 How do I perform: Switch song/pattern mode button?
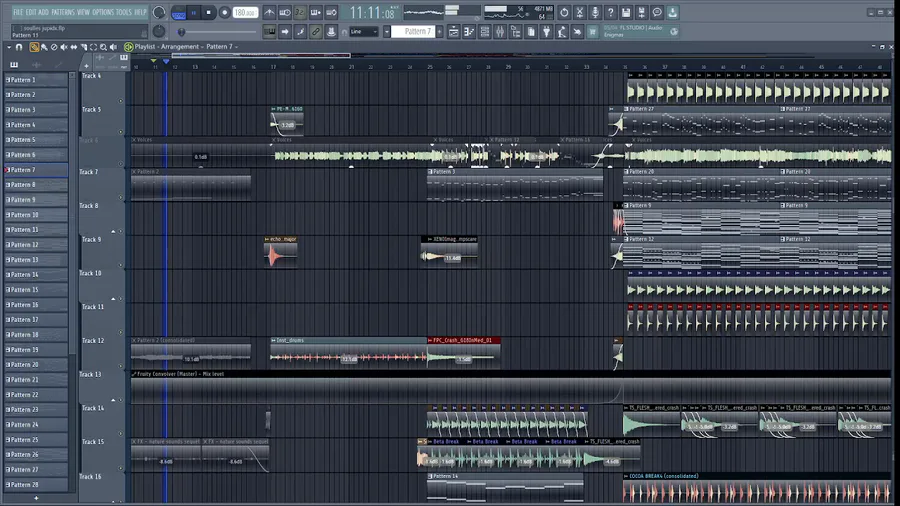[x=179, y=13]
